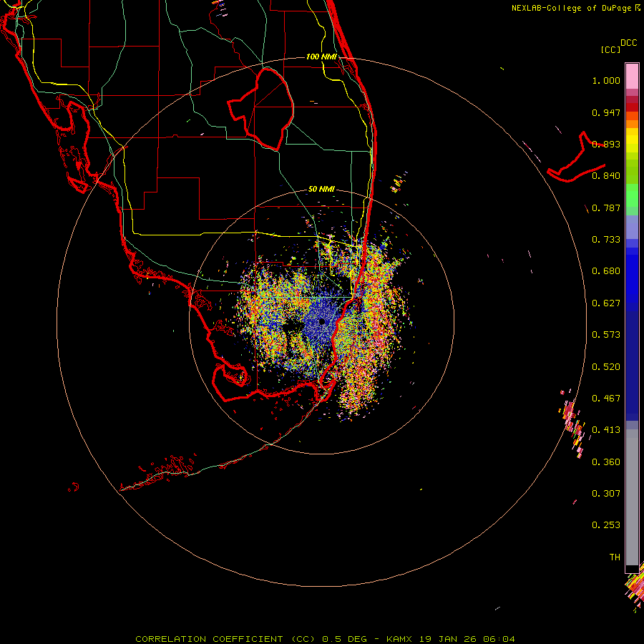
Task: Click the black radar site dot at center
Action: click(x=322, y=321)
